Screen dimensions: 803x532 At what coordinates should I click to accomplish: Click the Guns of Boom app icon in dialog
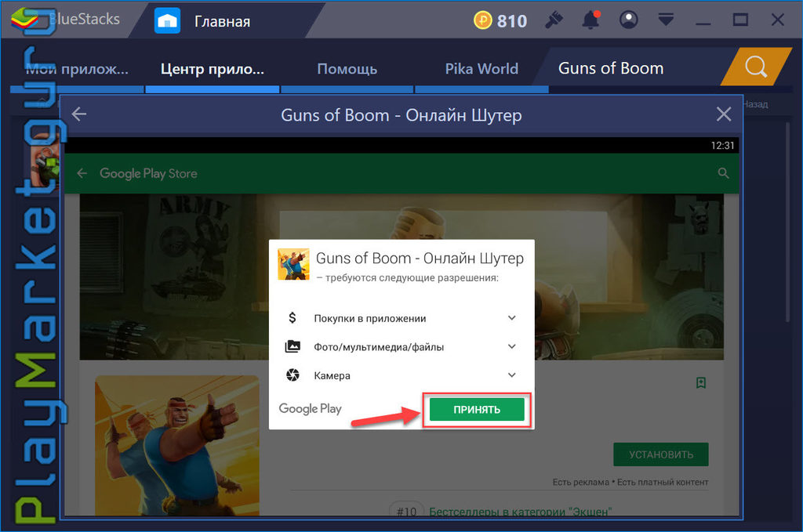click(293, 264)
